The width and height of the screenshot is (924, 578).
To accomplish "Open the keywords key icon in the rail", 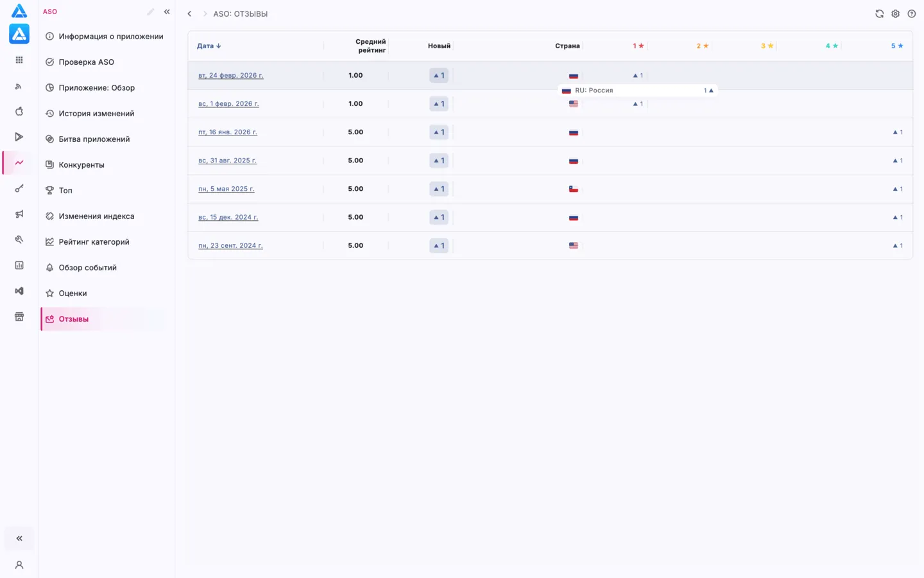I will click(x=19, y=188).
